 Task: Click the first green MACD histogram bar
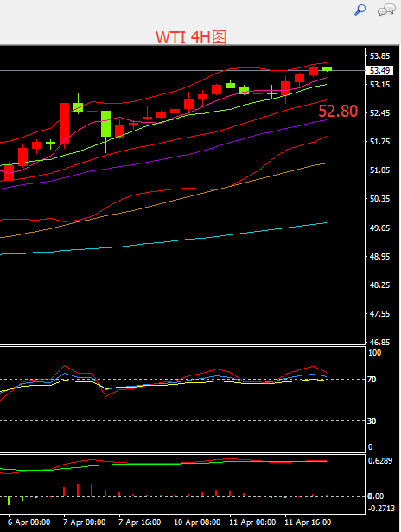[9, 501]
